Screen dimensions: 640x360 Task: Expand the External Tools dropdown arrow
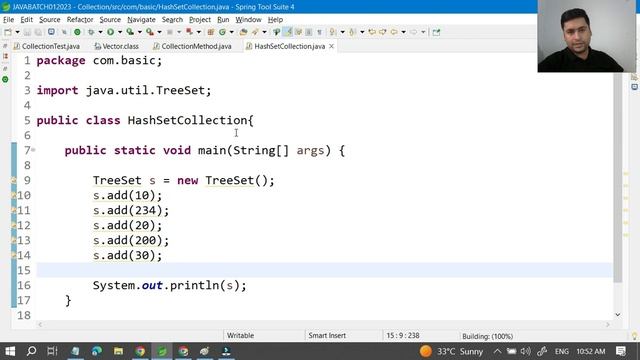tap(159, 32)
